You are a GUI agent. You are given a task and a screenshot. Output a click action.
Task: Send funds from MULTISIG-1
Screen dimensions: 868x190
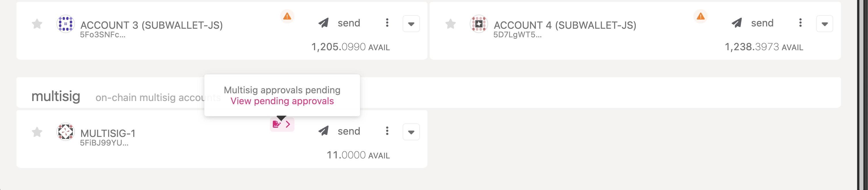point(340,131)
